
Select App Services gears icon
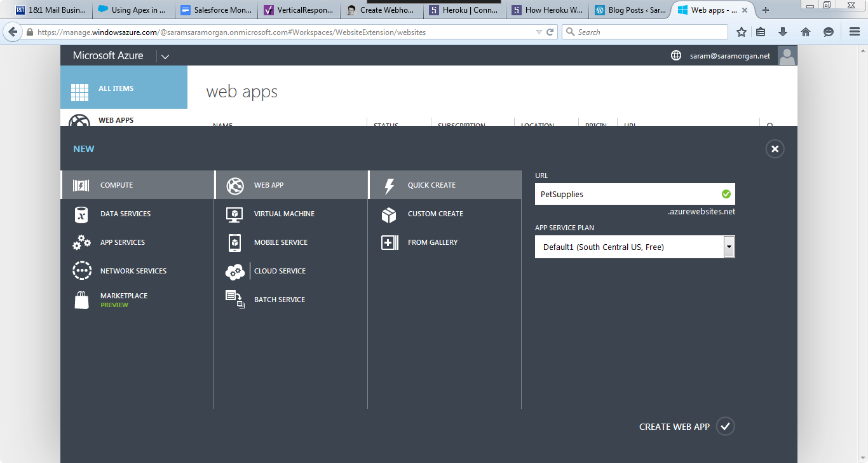(x=81, y=243)
